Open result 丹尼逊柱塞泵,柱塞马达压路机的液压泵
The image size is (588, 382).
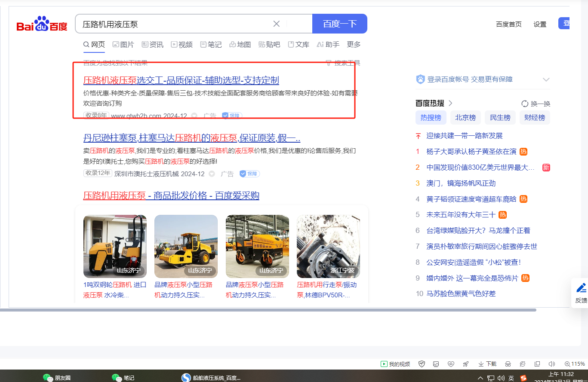click(x=192, y=138)
